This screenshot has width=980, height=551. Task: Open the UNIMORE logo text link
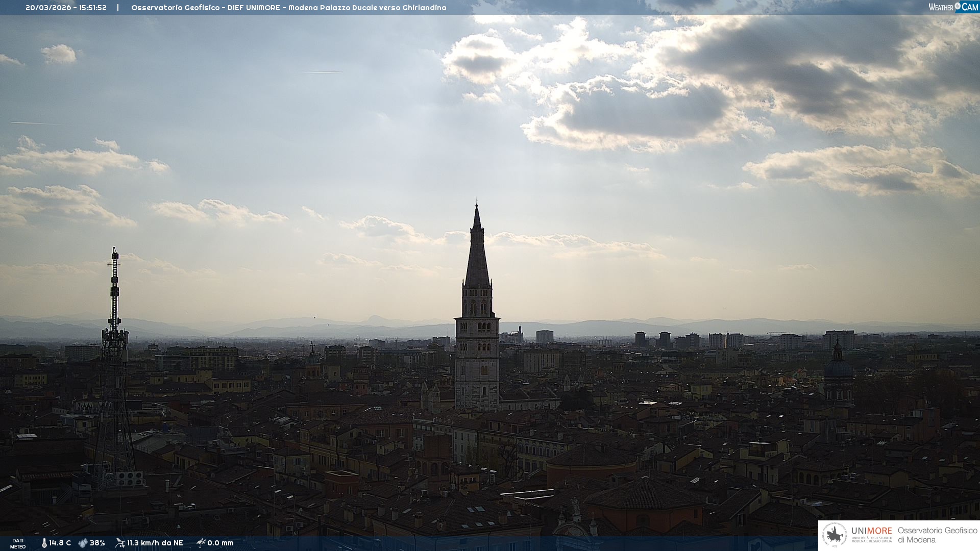pyautogui.click(x=871, y=531)
